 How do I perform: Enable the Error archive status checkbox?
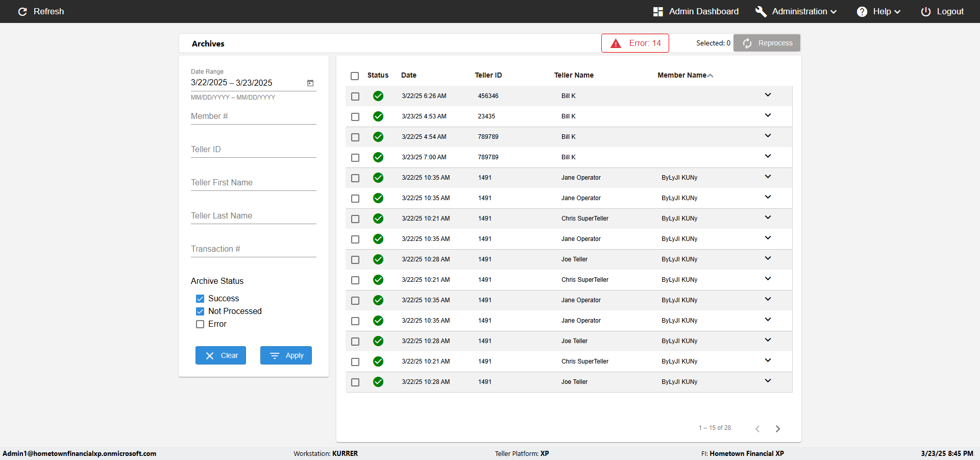pyautogui.click(x=200, y=324)
